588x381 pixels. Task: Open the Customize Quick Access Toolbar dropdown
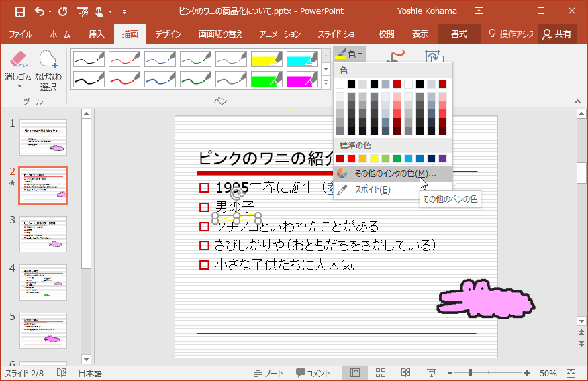pyautogui.click(x=125, y=12)
